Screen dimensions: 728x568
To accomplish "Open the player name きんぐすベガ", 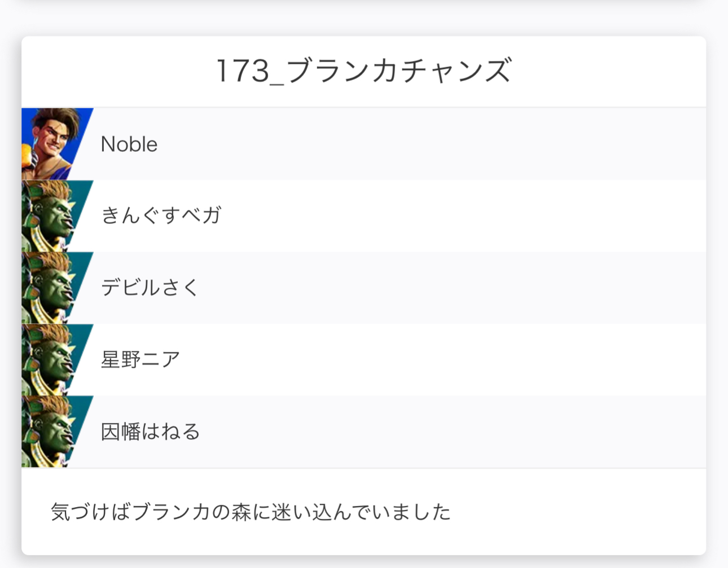I will (x=161, y=215).
